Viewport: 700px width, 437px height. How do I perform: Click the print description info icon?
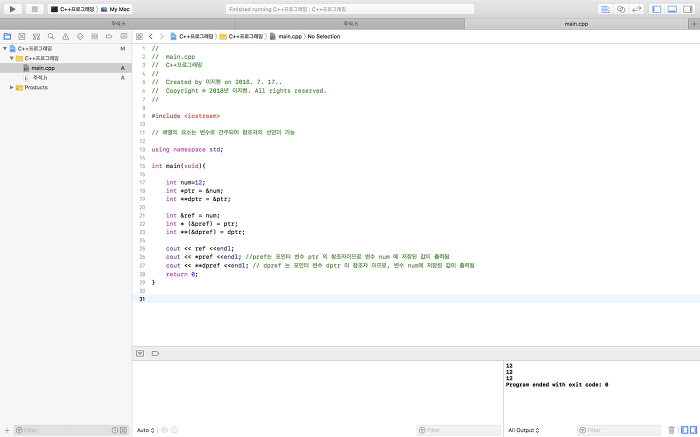pyautogui.click(x=175, y=430)
